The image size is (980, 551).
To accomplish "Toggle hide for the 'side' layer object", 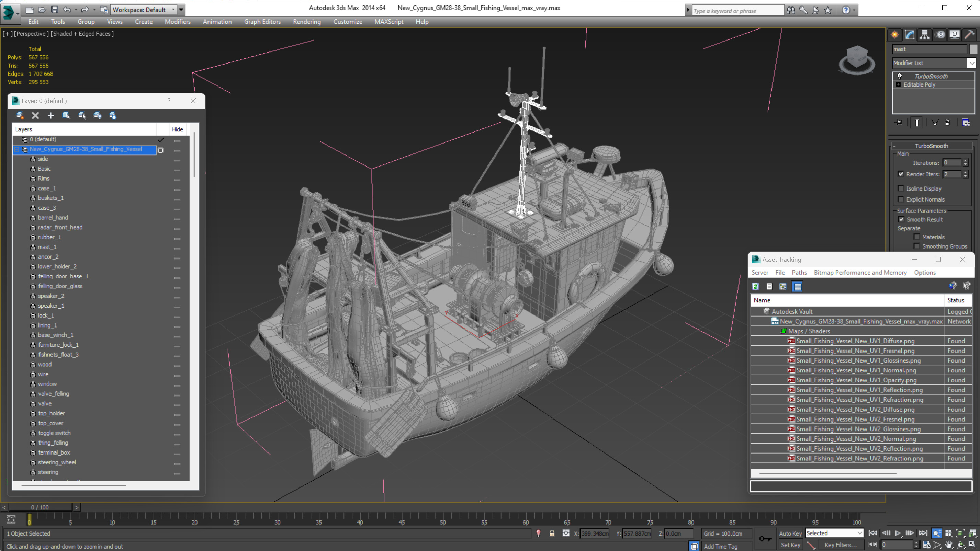I will (177, 160).
